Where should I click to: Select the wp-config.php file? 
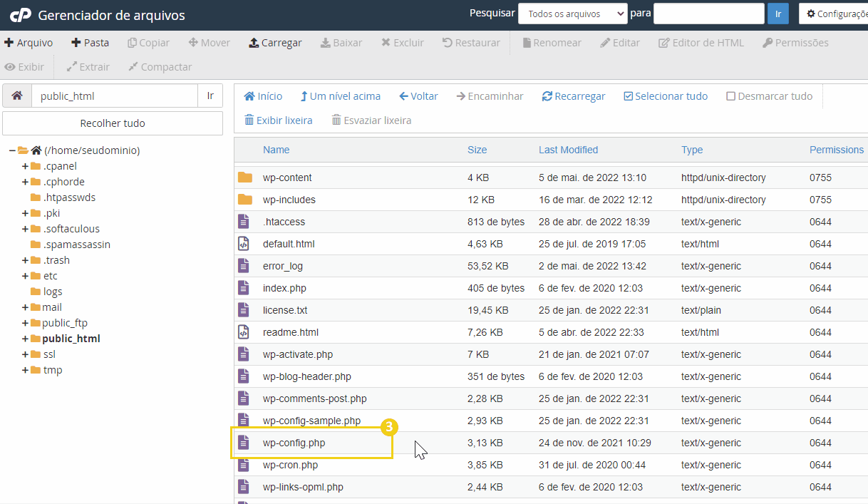[294, 443]
